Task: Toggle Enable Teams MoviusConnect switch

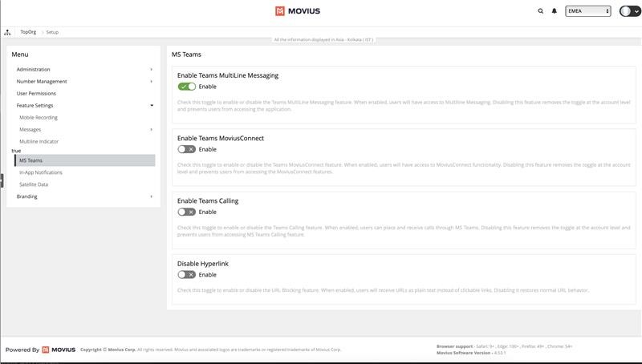Action: click(187, 149)
